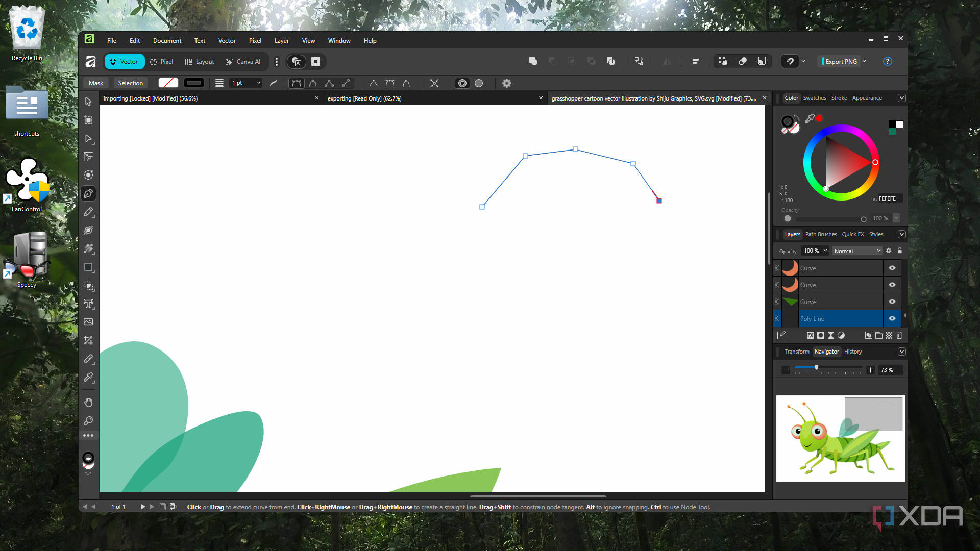This screenshot has height=551, width=980.
Task: Select the Pencil tool
Action: (x=88, y=212)
